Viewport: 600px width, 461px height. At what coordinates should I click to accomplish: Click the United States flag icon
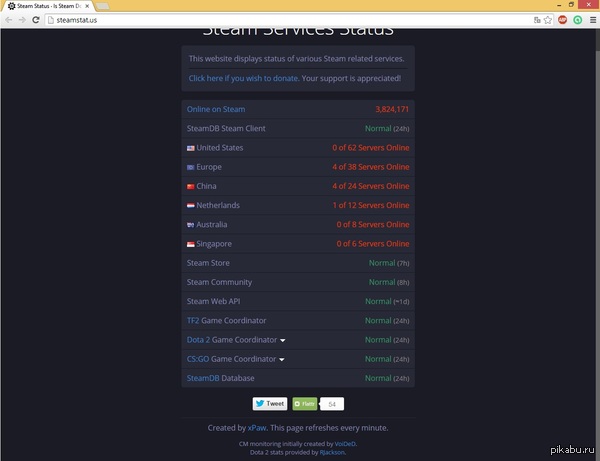click(x=191, y=148)
